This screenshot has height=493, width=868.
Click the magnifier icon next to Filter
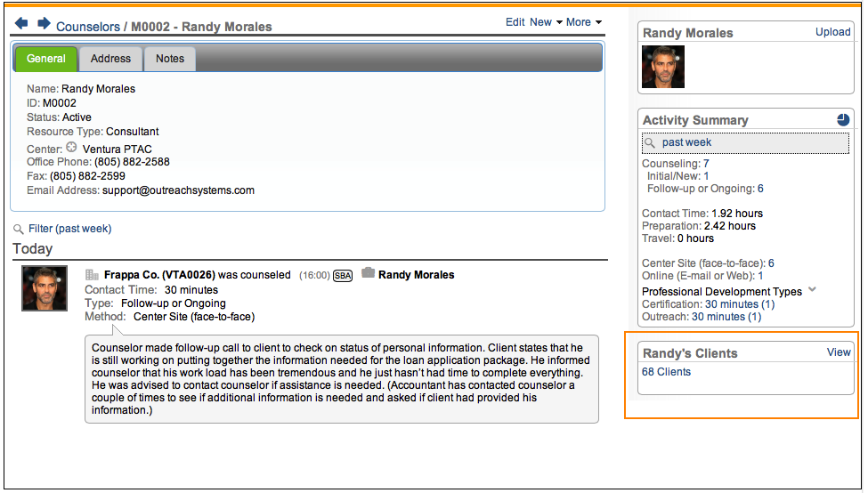(x=18, y=230)
